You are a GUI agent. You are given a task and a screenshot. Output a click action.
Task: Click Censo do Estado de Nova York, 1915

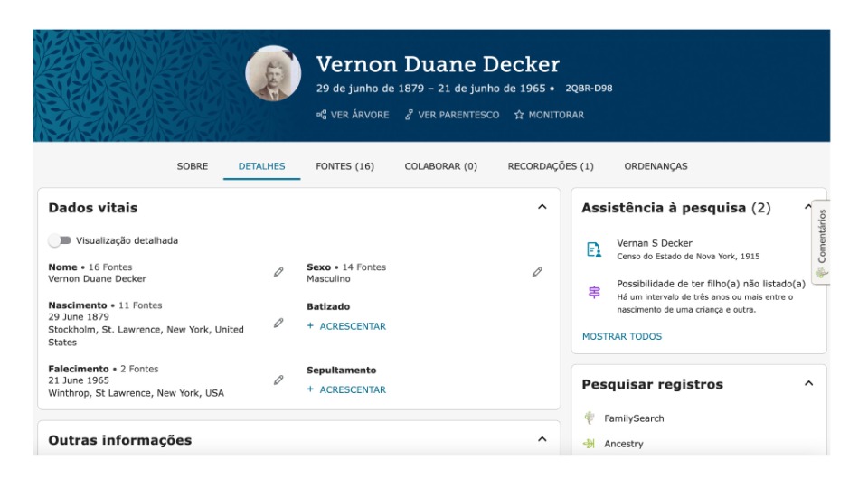click(688, 256)
